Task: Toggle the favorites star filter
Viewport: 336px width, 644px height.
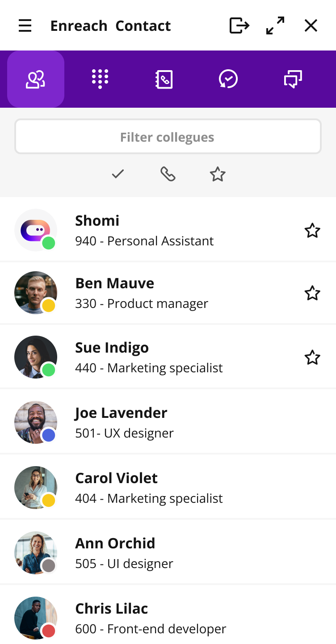Action: click(x=218, y=174)
